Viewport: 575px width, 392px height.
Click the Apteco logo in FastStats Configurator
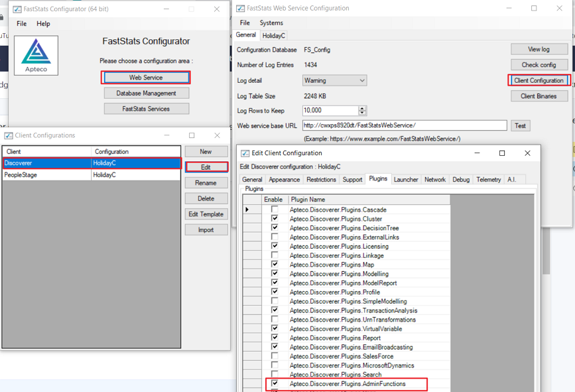pos(36,55)
